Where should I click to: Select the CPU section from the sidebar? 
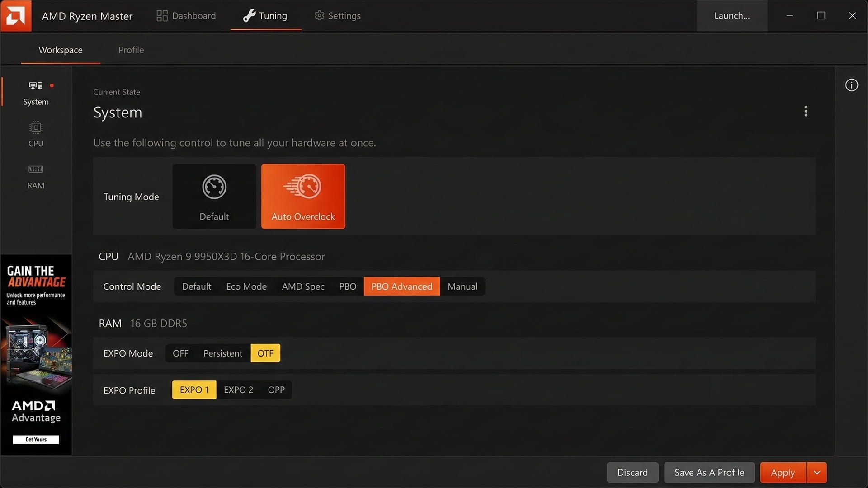pos(36,134)
